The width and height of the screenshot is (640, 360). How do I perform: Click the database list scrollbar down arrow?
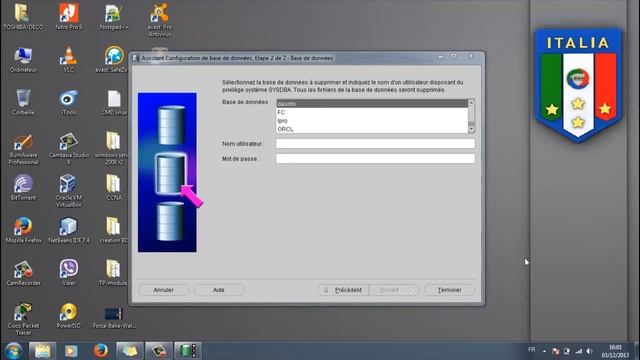[x=471, y=129]
